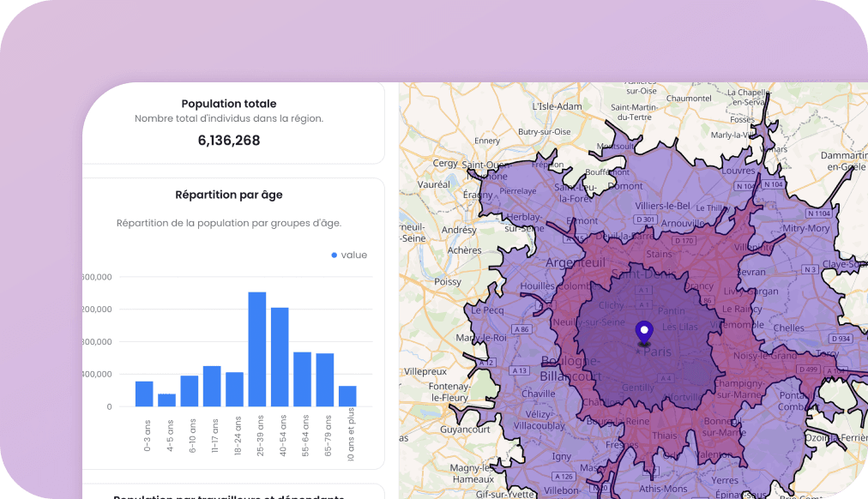Click the Argenteuil label on the map

576,262
